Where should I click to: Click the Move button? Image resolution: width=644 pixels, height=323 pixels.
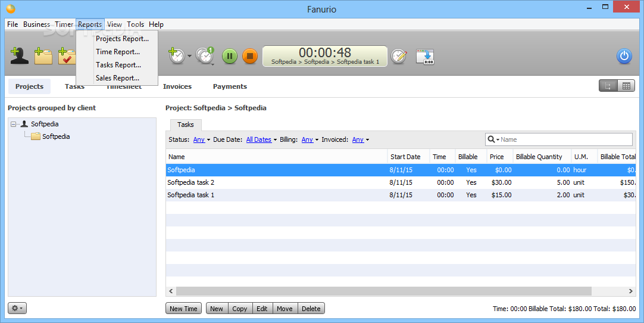tap(285, 309)
